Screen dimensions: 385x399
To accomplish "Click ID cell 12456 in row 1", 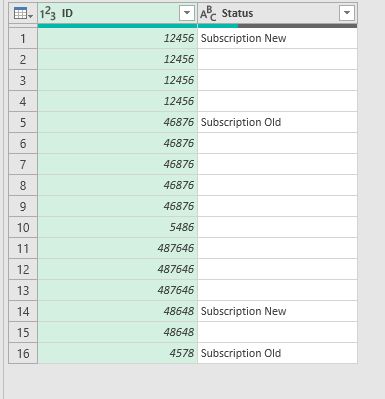I will (x=118, y=38).
